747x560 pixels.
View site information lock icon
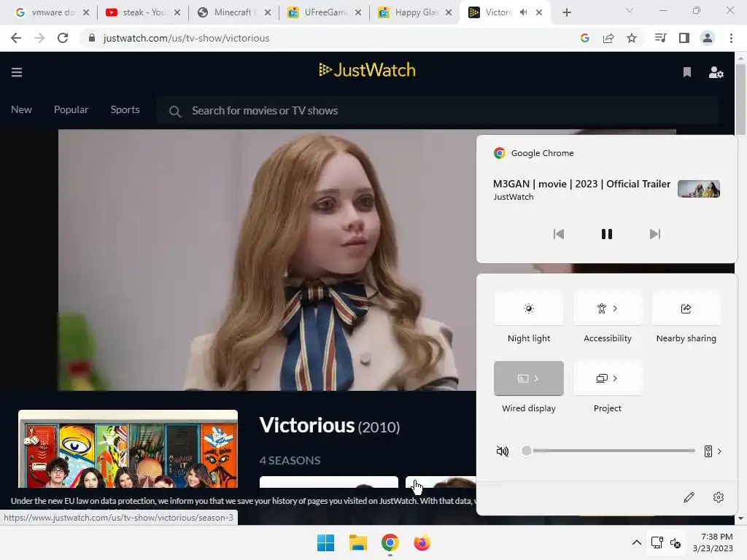coord(92,38)
